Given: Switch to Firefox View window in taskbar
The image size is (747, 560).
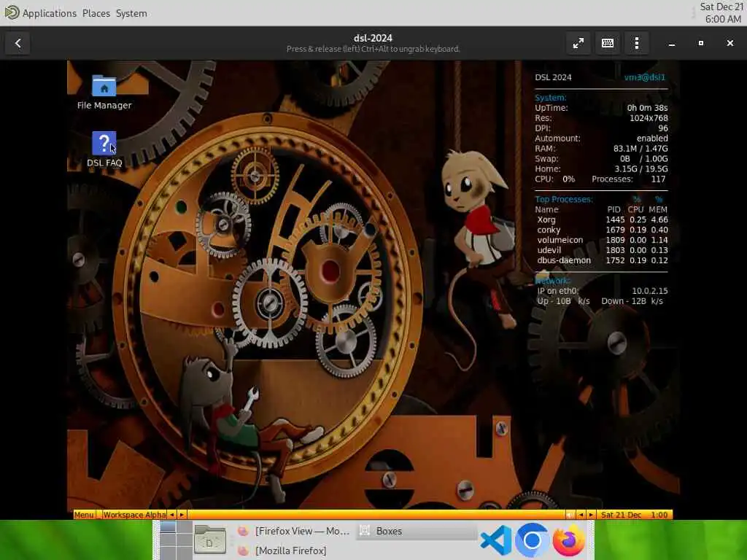Looking at the screenshot, I should (295, 531).
